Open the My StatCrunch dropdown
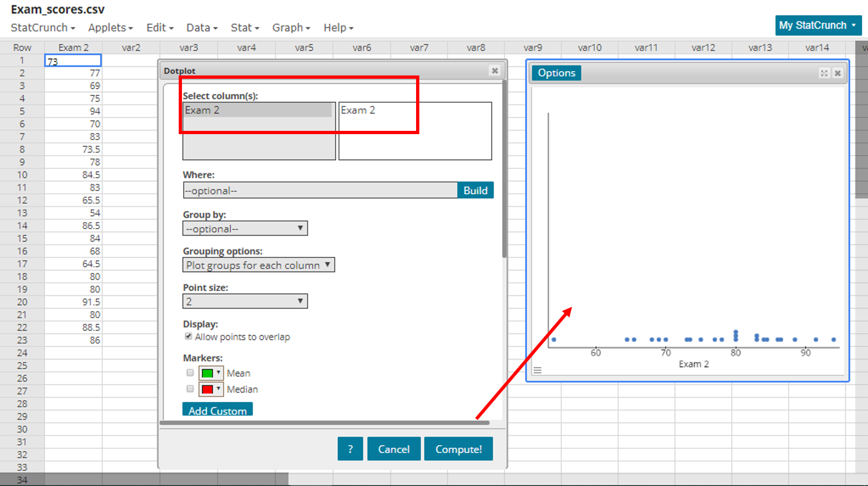Viewport: 868px width, 486px height. click(817, 26)
